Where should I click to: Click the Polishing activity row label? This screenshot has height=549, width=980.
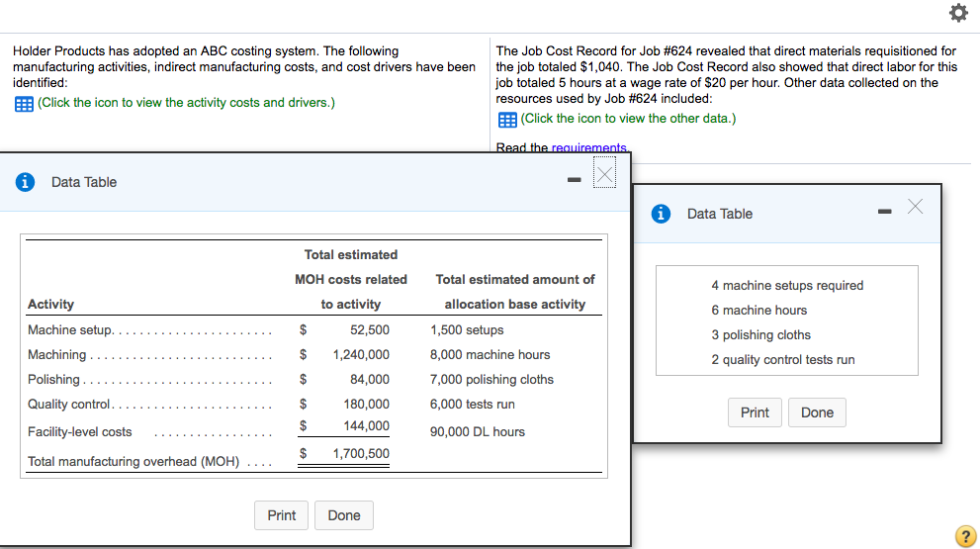(x=53, y=380)
